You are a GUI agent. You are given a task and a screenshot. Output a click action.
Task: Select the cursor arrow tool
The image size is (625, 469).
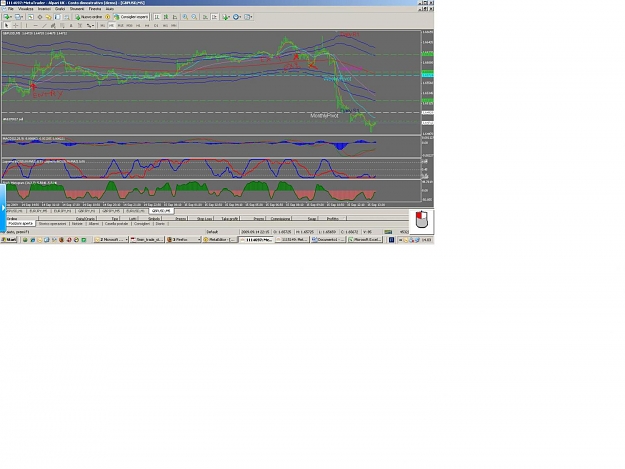pyautogui.click(x=6, y=26)
